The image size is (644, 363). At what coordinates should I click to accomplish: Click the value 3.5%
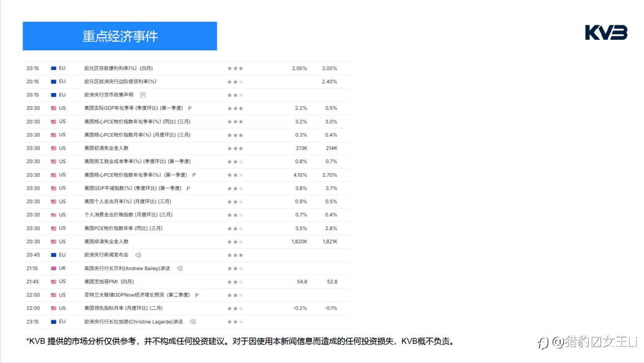[x=301, y=229]
